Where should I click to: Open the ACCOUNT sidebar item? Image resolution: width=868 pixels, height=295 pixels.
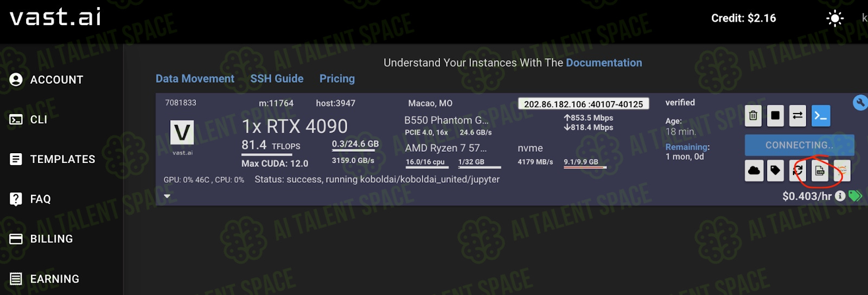tap(47, 80)
